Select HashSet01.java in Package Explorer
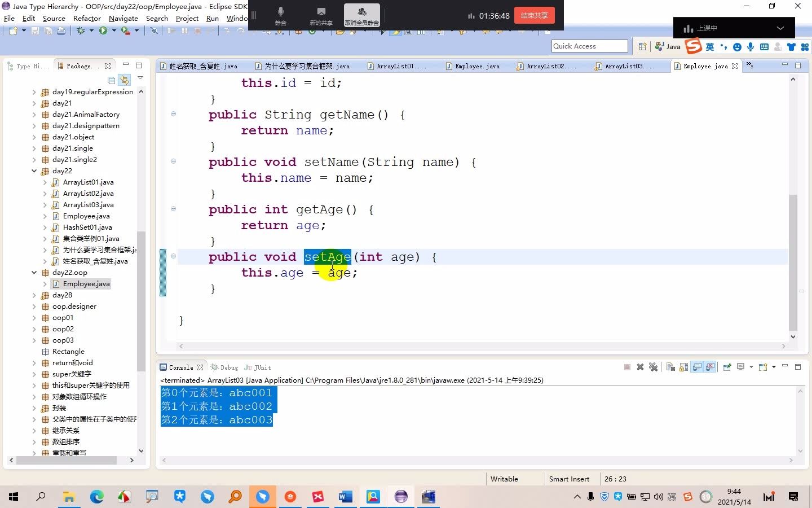Viewport: 812px width, 508px height. [87, 227]
